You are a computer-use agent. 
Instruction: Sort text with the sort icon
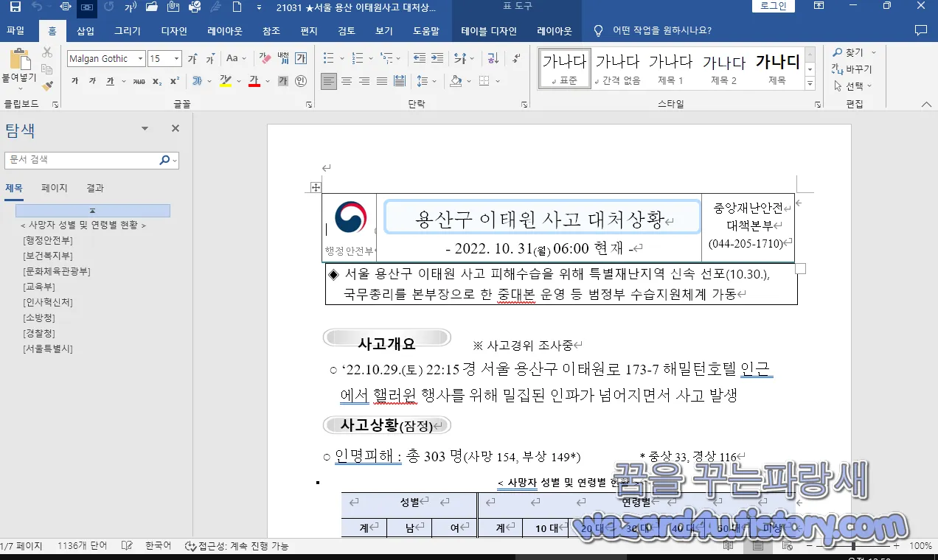coord(493,58)
